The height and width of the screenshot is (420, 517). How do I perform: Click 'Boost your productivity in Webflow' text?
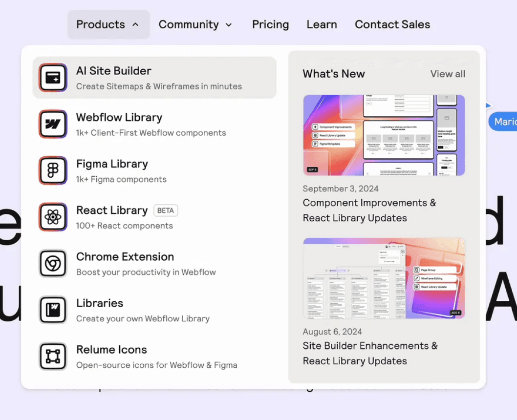click(146, 272)
